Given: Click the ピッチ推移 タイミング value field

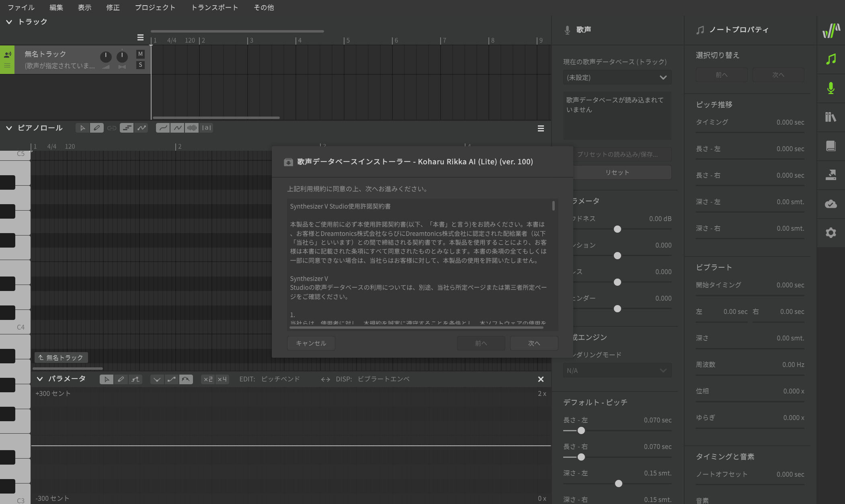Looking at the screenshot, I should point(790,122).
